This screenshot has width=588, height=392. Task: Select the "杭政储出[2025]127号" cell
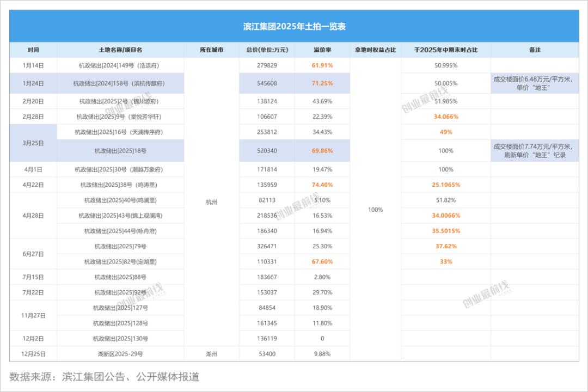(x=120, y=308)
